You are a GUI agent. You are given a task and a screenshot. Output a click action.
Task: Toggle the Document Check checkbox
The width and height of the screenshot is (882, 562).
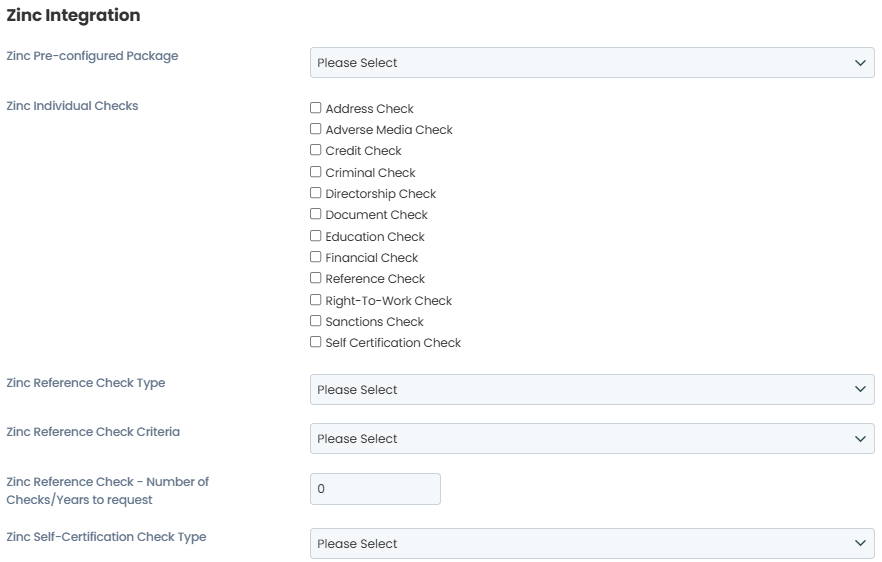coord(316,214)
